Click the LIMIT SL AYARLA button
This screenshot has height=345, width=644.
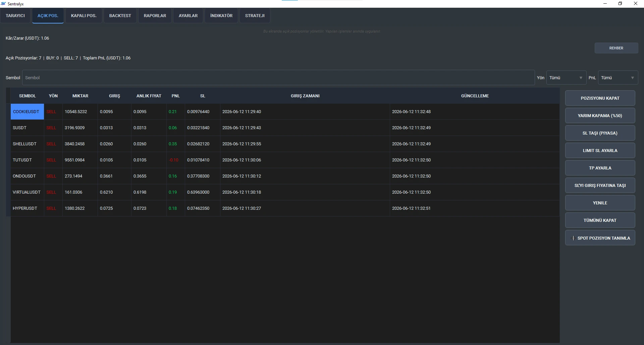[600, 150]
